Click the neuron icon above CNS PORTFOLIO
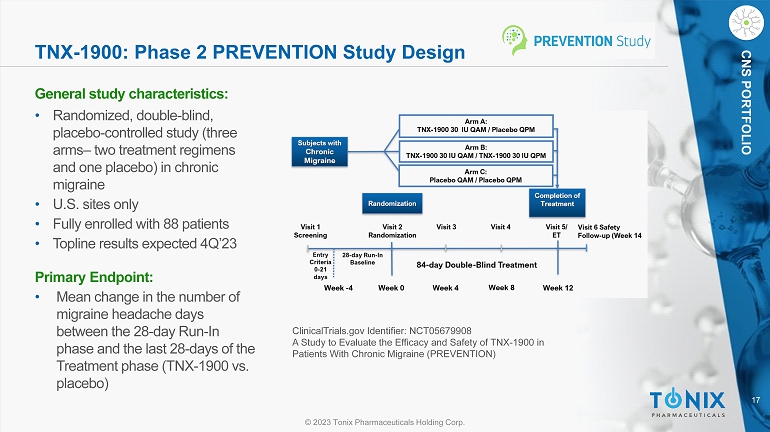 click(x=745, y=18)
